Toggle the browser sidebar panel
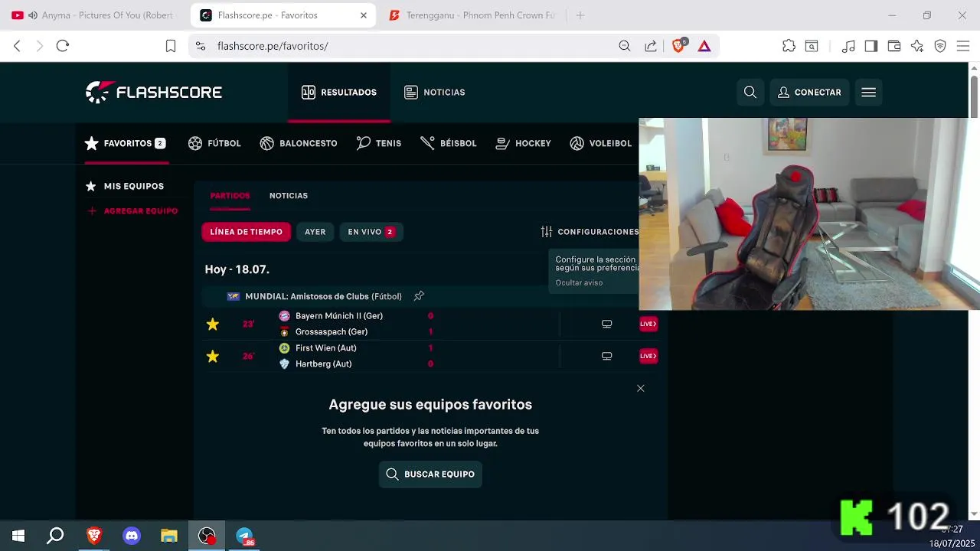 coord(871,46)
